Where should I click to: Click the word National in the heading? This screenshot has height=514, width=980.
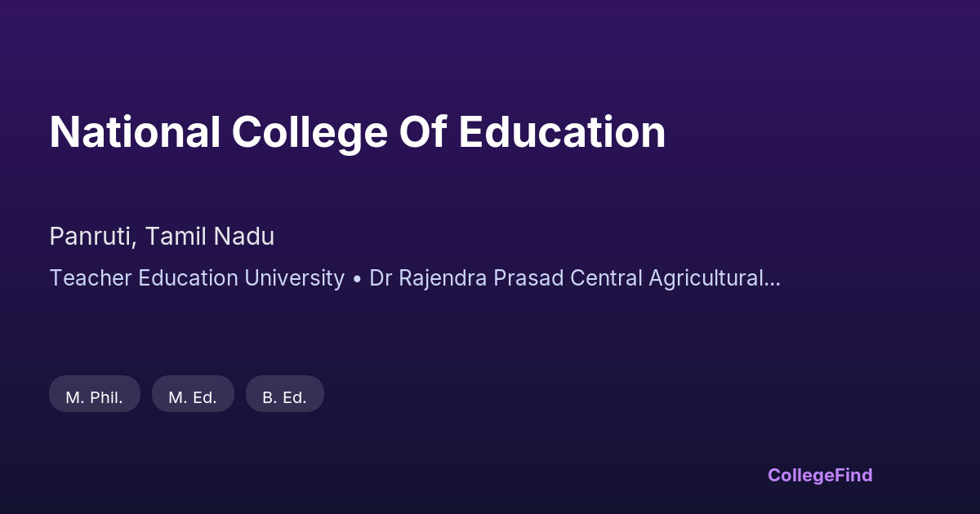(x=135, y=132)
